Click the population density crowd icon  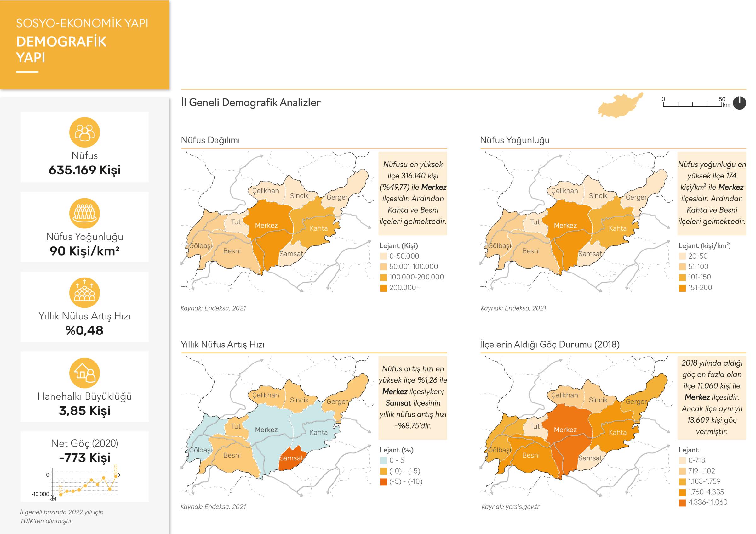coord(84,213)
